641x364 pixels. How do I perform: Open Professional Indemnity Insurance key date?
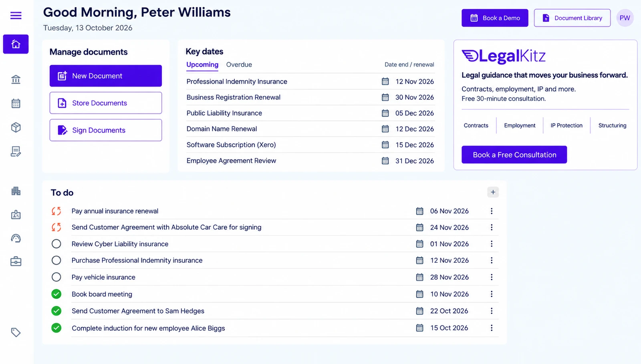tap(310, 81)
